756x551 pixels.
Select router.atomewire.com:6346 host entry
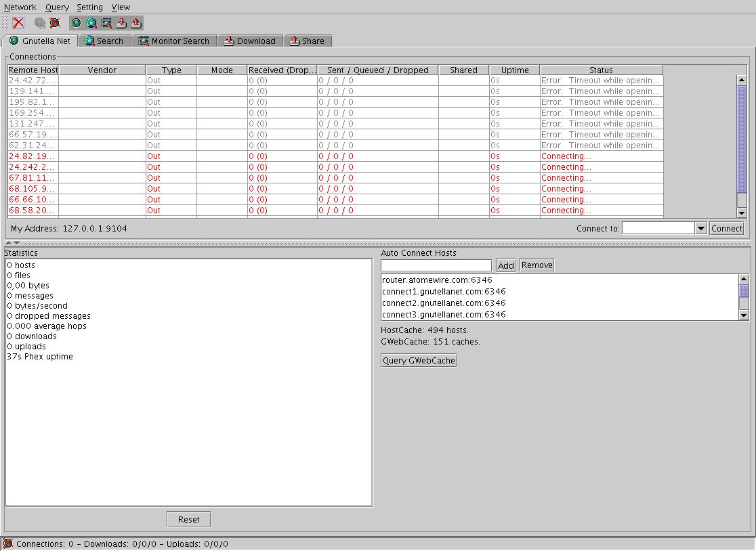(x=560, y=280)
